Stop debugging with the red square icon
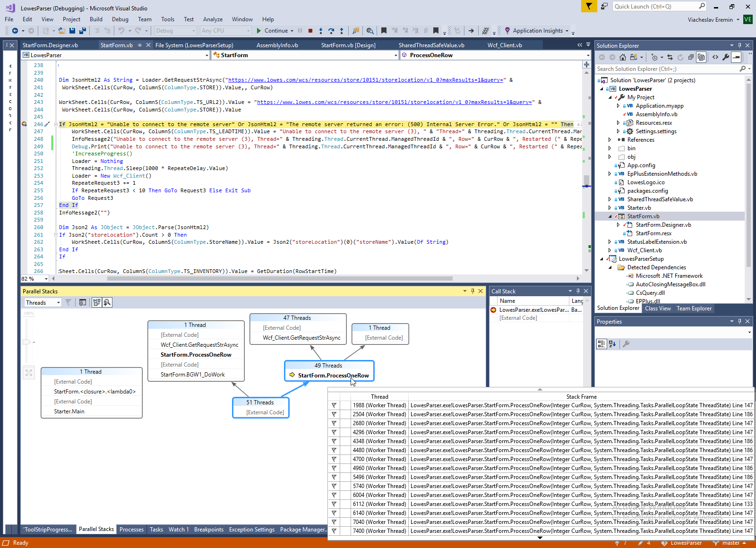The height and width of the screenshot is (548, 756). (310, 31)
